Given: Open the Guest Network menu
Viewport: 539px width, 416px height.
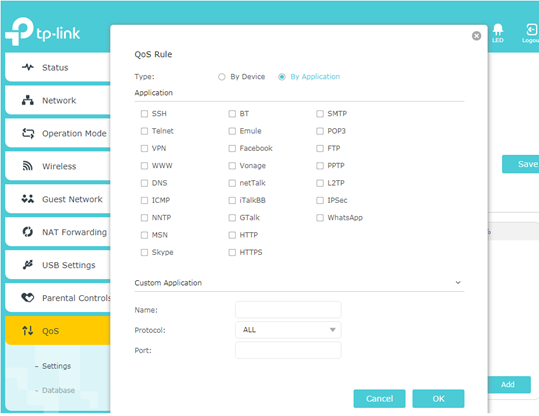Looking at the screenshot, I should pos(58,199).
